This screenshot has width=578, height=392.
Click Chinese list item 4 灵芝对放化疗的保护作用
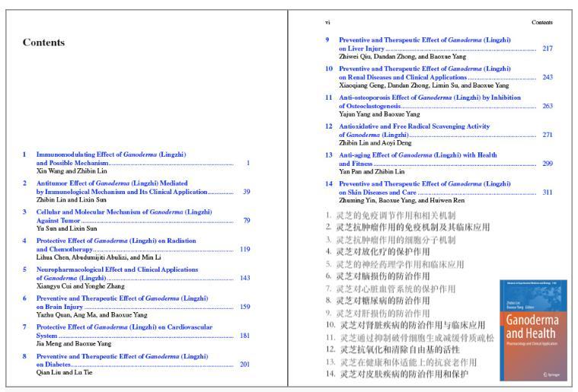click(x=378, y=252)
